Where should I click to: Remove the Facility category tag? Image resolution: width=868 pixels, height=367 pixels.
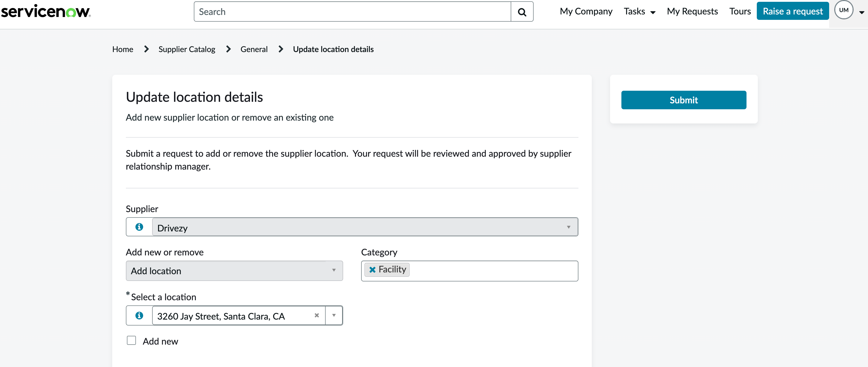click(372, 270)
